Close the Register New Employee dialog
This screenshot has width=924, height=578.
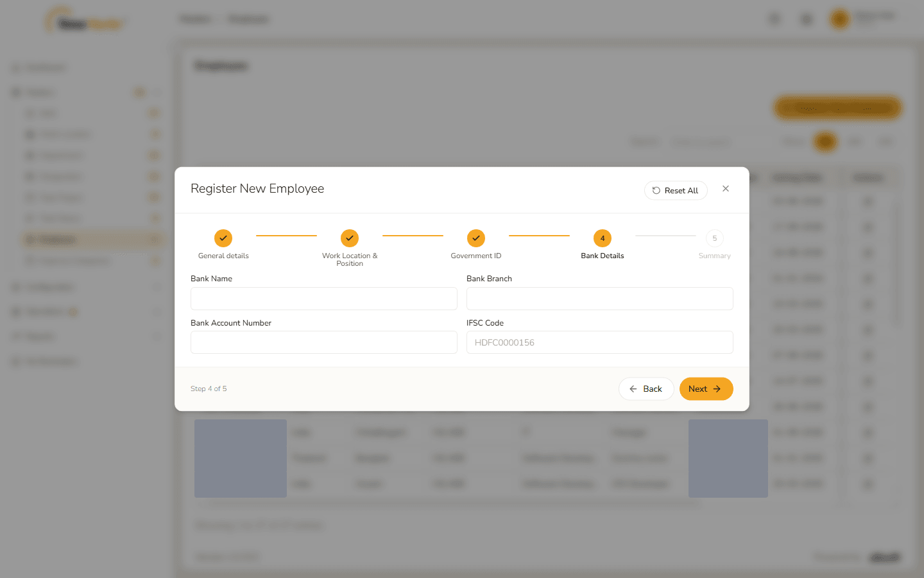coord(726,189)
